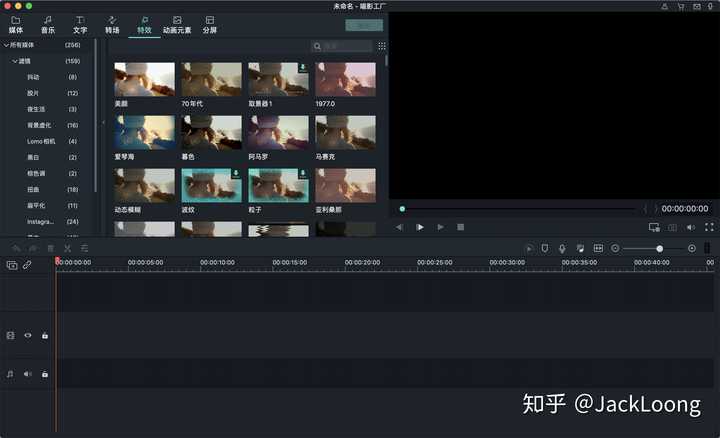This screenshot has width=720, height=438.
Task: Click the teal export button
Action: (364, 25)
